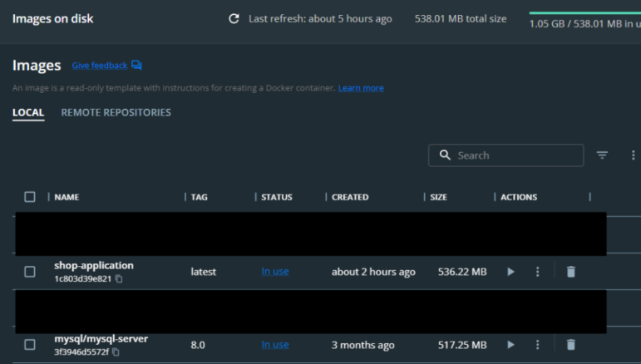Switch to the LOCAL tab
The height and width of the screenshot is (364, 641).
(28, 113)
